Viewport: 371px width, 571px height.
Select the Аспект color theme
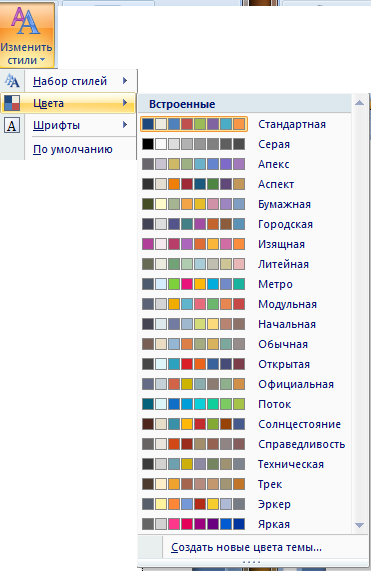[245, 184]
